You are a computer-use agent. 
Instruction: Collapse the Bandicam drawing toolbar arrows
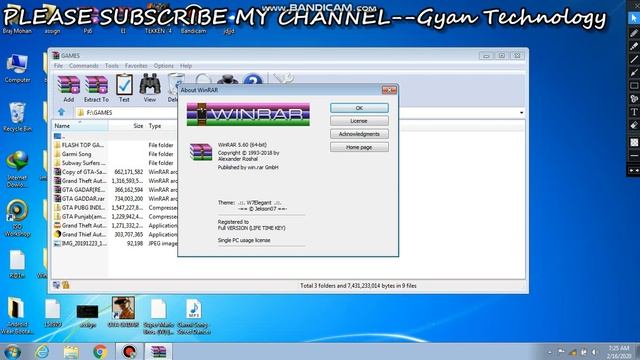click(633, 170)
